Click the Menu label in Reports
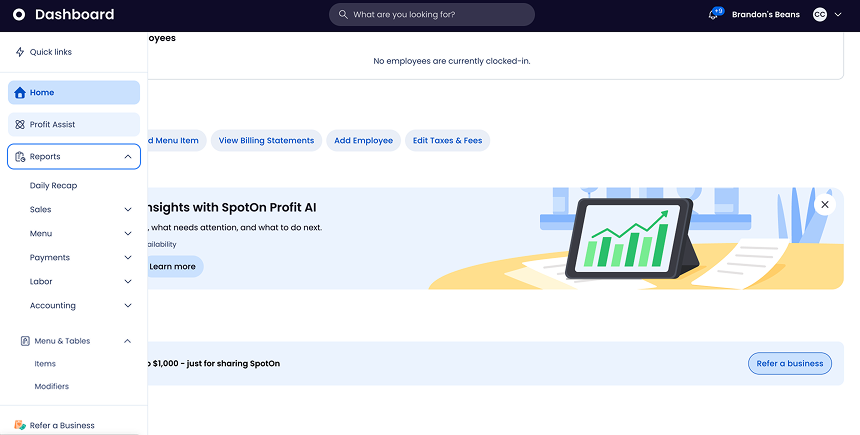The width and height of the screenshot is (860, 435). pos(41,234)
